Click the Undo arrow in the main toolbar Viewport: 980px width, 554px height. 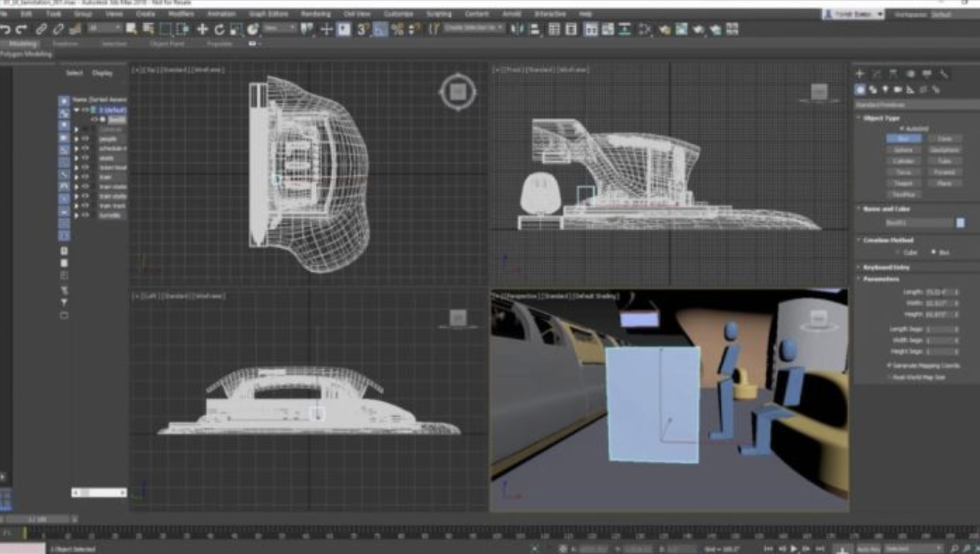point(6,29)
